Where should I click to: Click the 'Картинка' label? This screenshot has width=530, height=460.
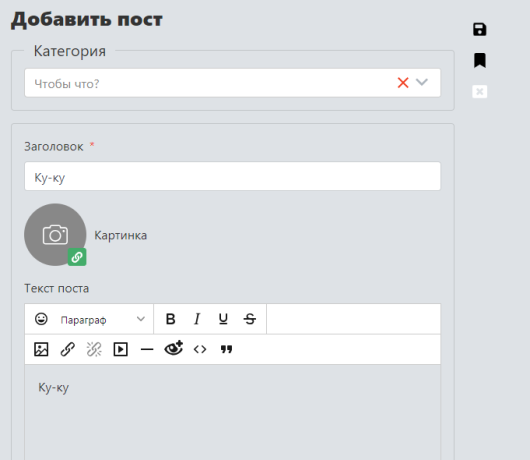pyautogui.click(x=120, y=235)
